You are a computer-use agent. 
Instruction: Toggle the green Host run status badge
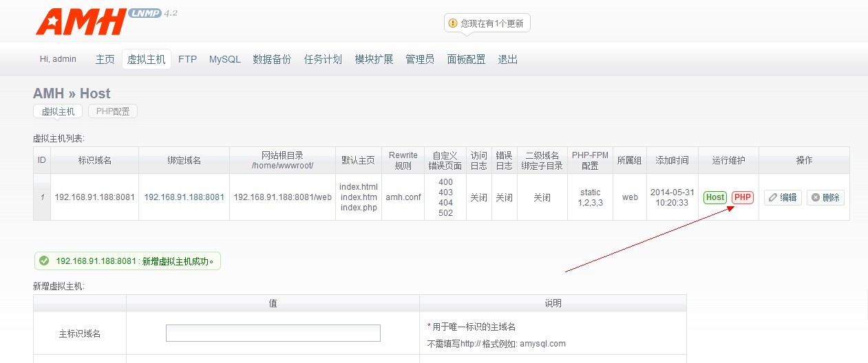tap(714, 197)
